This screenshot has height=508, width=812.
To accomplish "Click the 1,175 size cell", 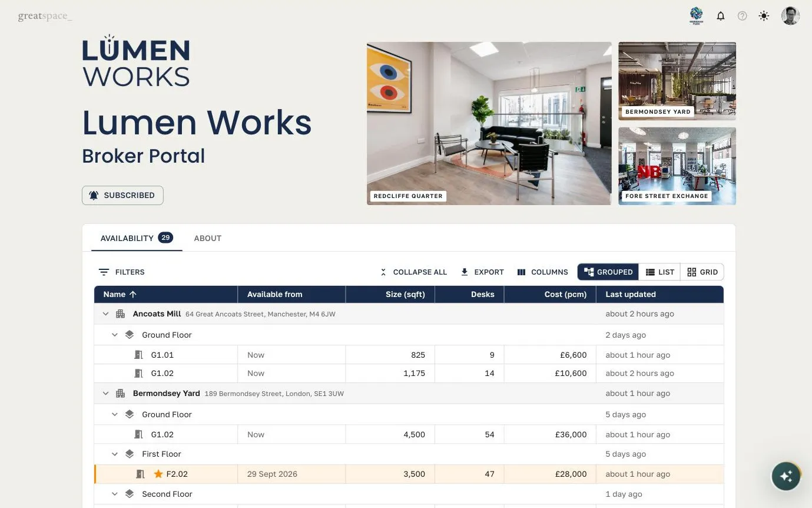I will pyautogui.click(x=390, y=373).
